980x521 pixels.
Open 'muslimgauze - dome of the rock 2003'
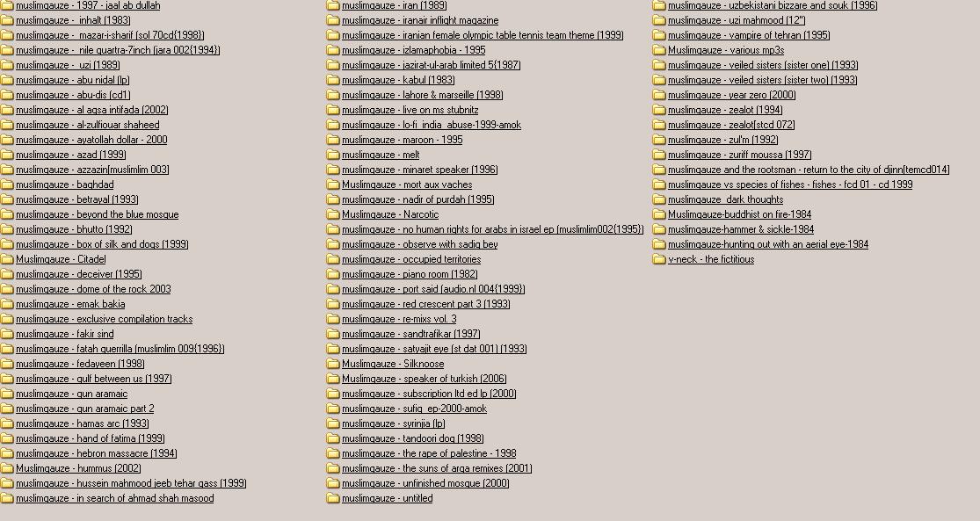93,289
